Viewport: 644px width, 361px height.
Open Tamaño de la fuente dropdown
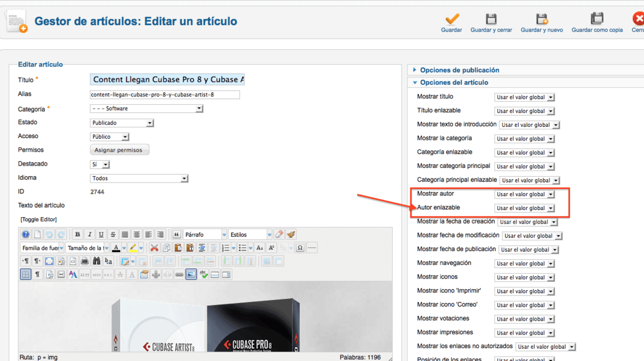tap(87, 247)
